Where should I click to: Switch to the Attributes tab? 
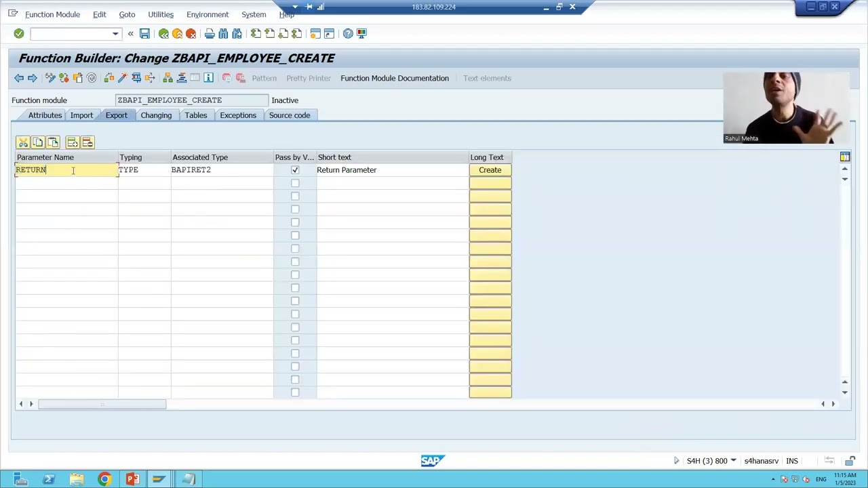pos(45,115)
